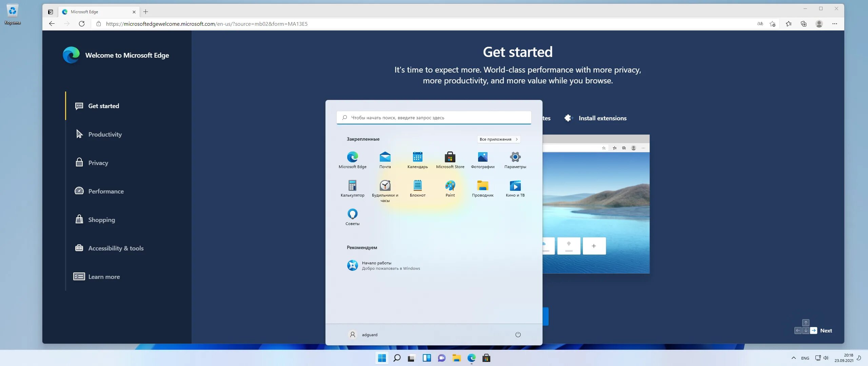
Task: Open the Блокнот notepad app
Action: [x=417, y=188]
